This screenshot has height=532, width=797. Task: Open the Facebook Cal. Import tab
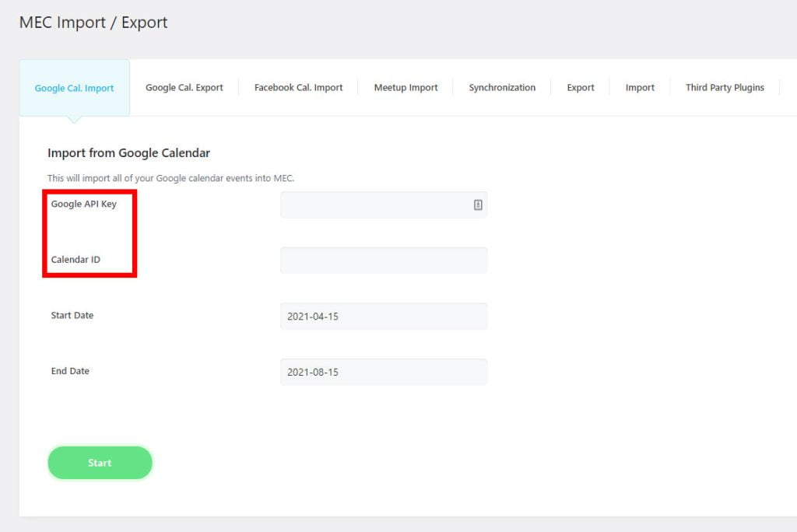click(298, 87)
